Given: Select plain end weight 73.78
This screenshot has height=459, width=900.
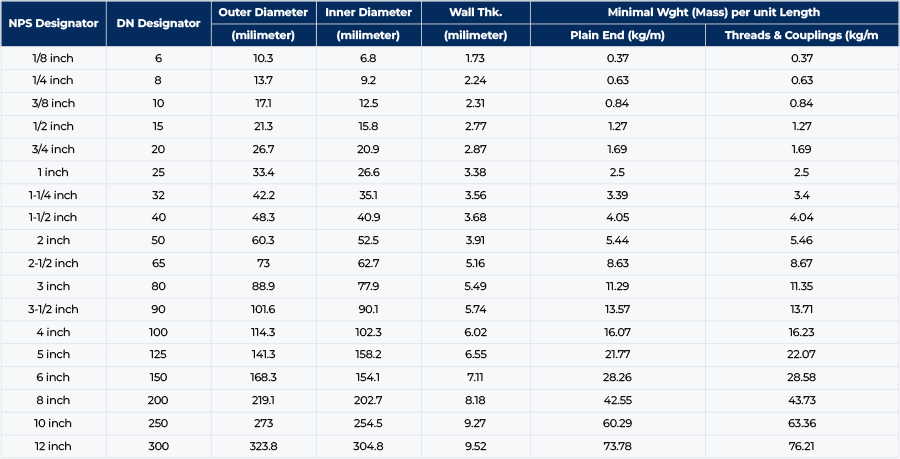Looking at the screenshot, I should [x=617, y=446].
